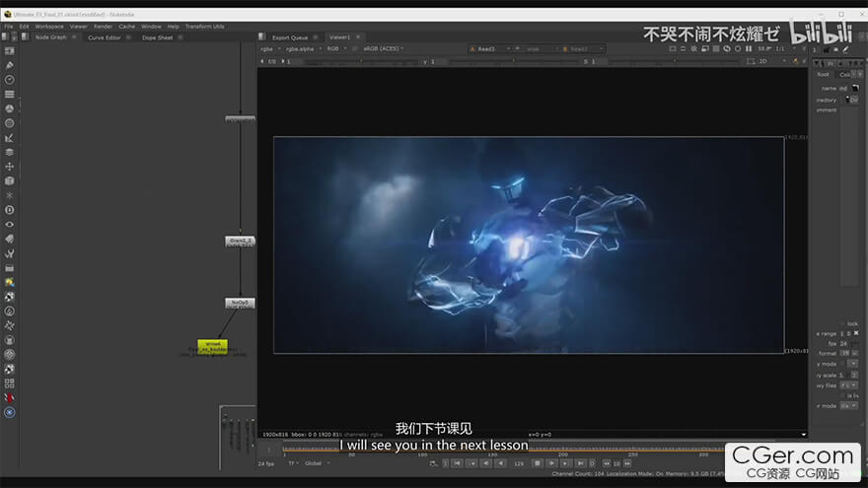Switch to the Curve Editor tab
This screenshot has height=488, width=868.
(x=105, y=37)
